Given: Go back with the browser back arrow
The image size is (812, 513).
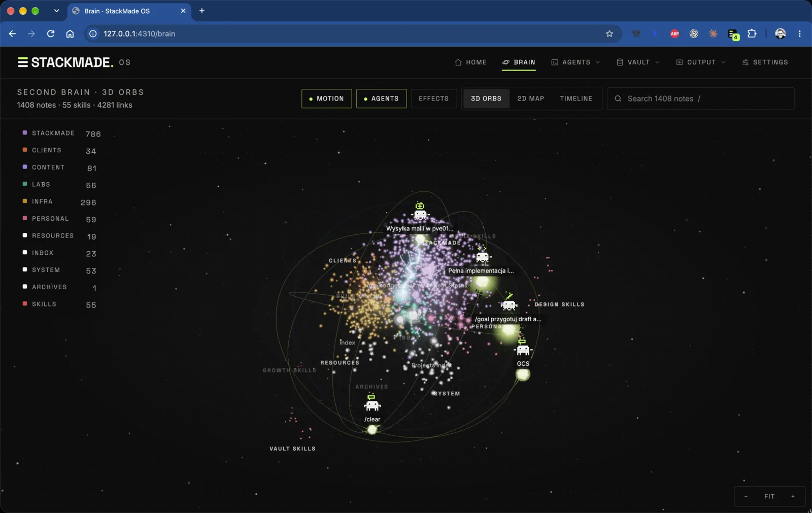Looking at the screenshot, I should (13, 33).
